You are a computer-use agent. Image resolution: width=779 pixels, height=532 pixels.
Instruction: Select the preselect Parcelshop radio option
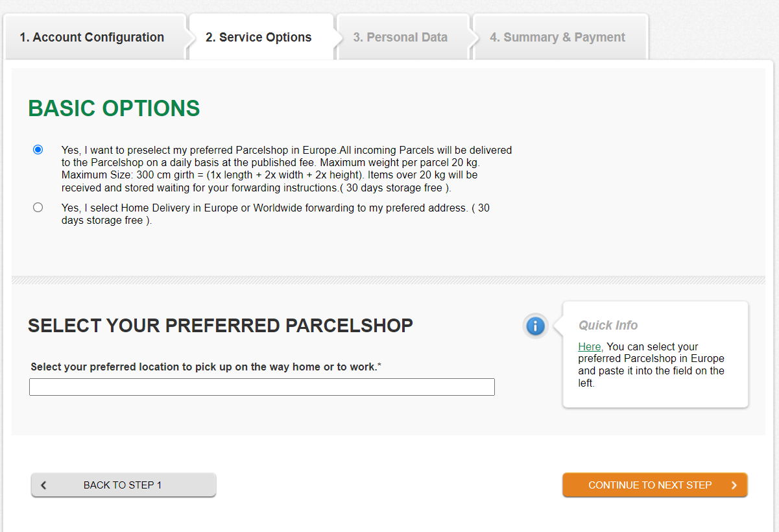tap(38, 150)
